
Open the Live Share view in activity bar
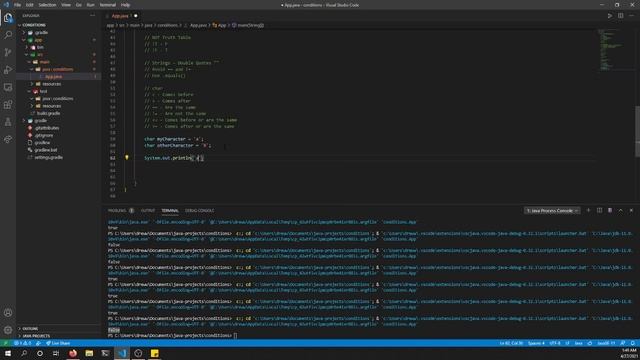click(8, 139)
